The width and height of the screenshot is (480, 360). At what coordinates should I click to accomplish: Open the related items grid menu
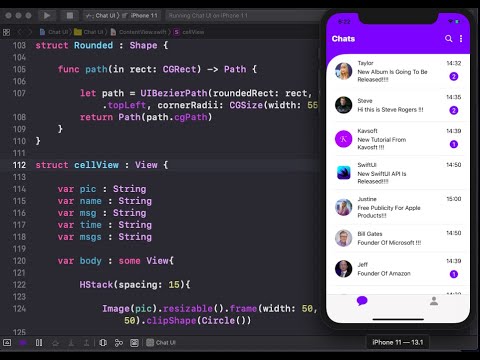pyautogui.click(x=6, y=32)
